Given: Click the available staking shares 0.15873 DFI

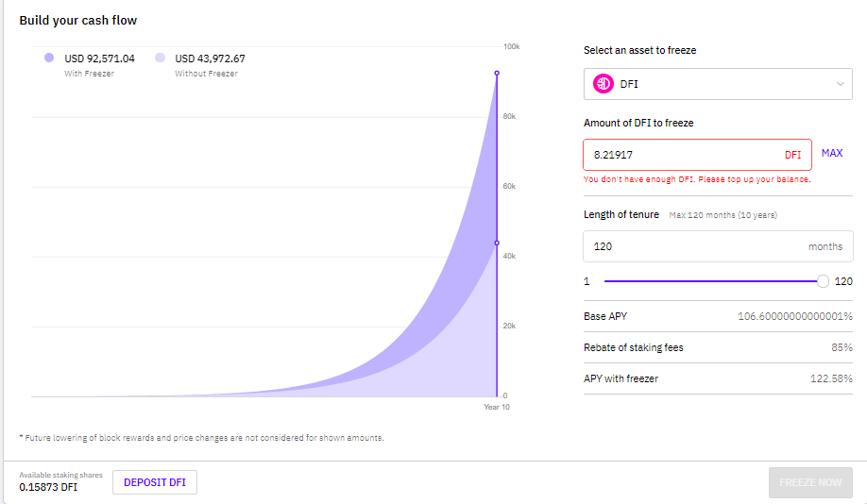Looking at the screenshot, I should [x=48, y=487].
